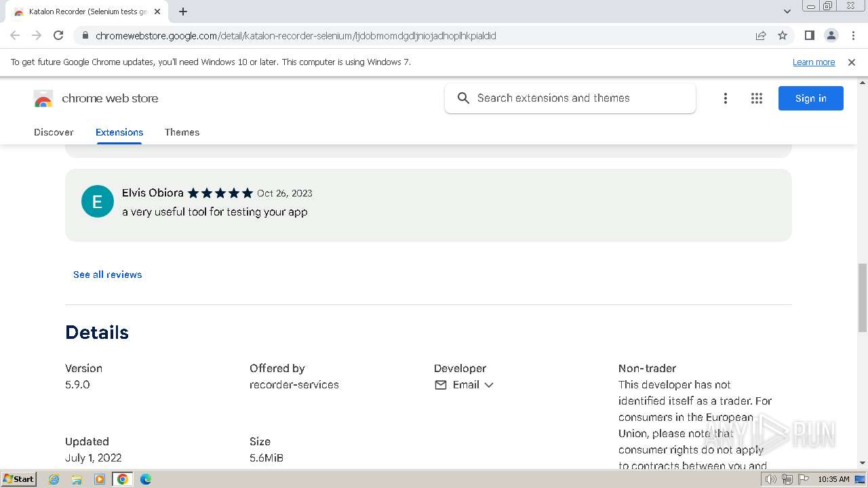The width and height of the screenshot is (868, 488).
Task: Switch to the Extensions tab
Action: [x=119, y=132]
